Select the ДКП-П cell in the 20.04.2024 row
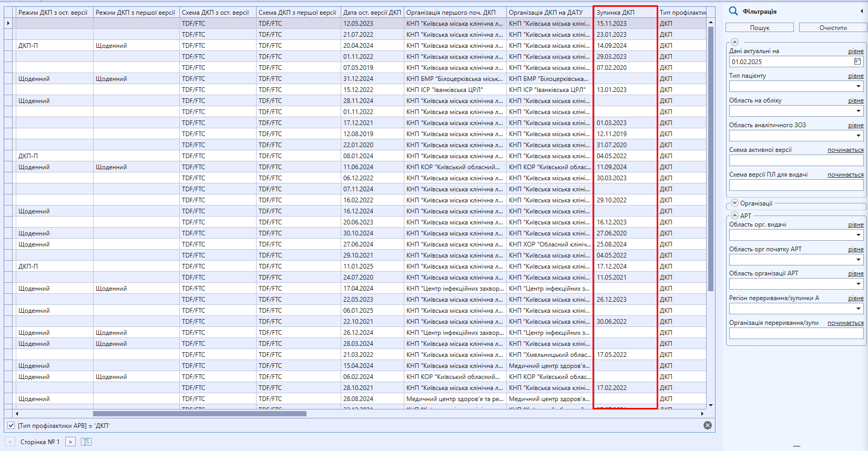Viewport: 868px width, 451px height. pos(55,45)
